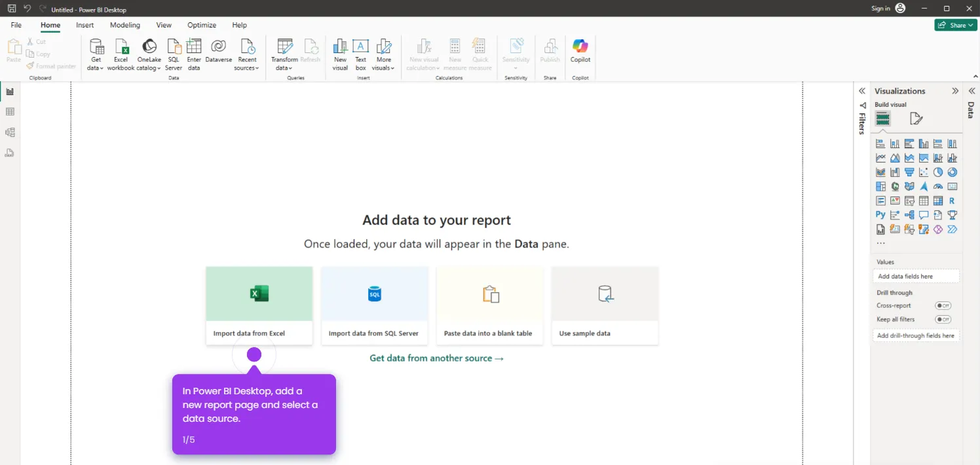Choose the Slicer visual

point(909,201)
